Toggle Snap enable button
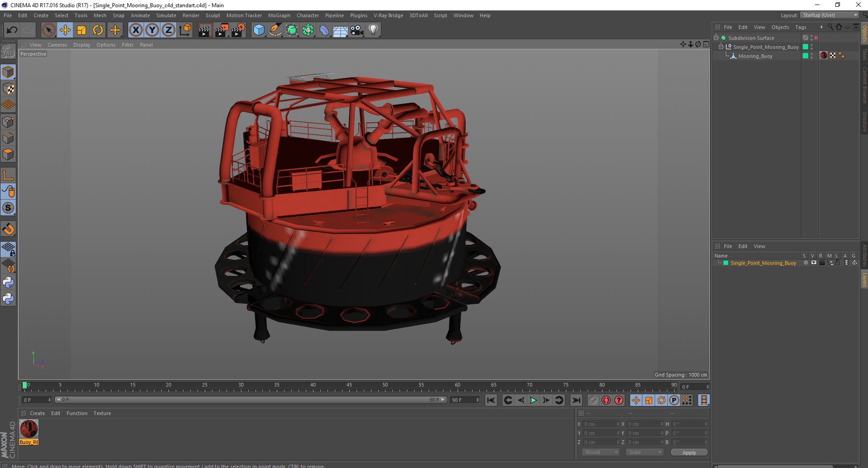The height and width of the screenshot is (468, 868). (8, 229)
